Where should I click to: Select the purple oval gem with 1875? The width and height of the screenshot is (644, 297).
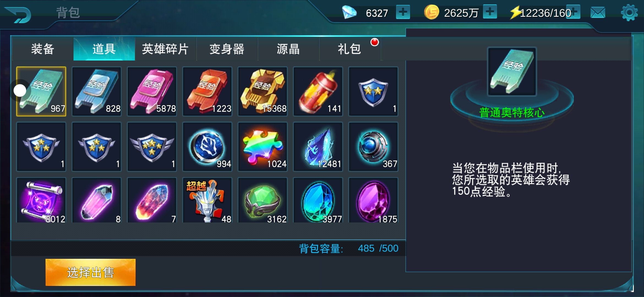coord(373,200)
